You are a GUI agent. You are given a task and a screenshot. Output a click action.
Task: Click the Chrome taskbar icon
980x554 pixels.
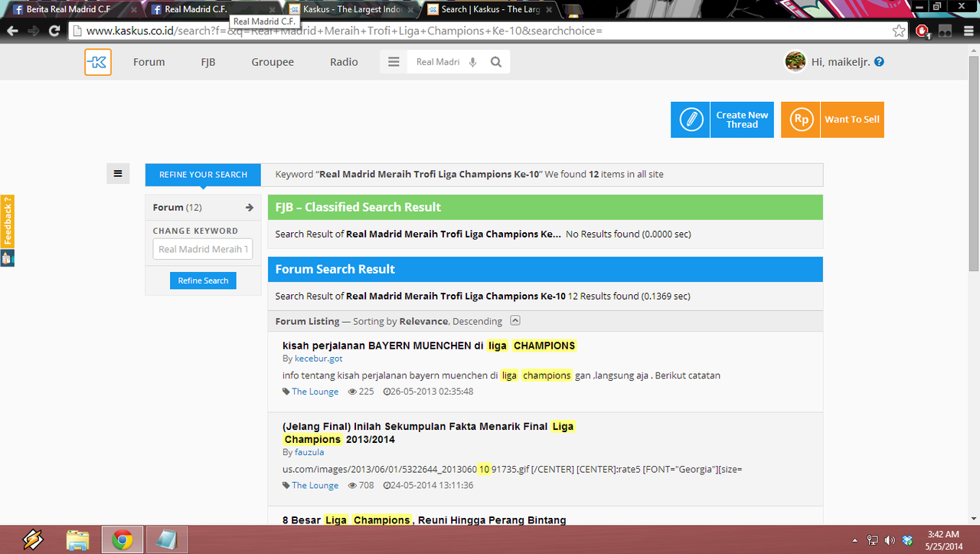(122, 540)
